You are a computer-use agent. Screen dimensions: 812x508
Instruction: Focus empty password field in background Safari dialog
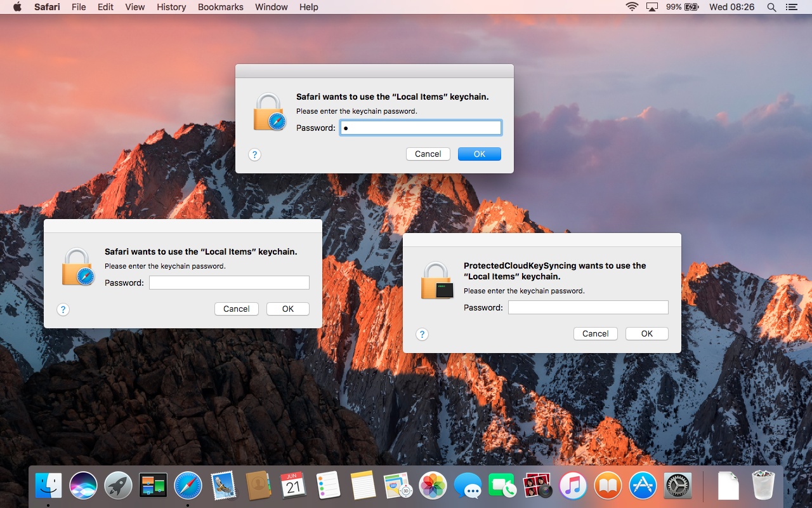click(x=229, y=283)
